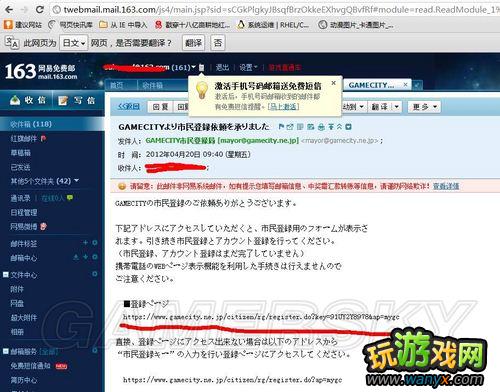
Task: Click the red link next to 设置
Action: [285, 67]
